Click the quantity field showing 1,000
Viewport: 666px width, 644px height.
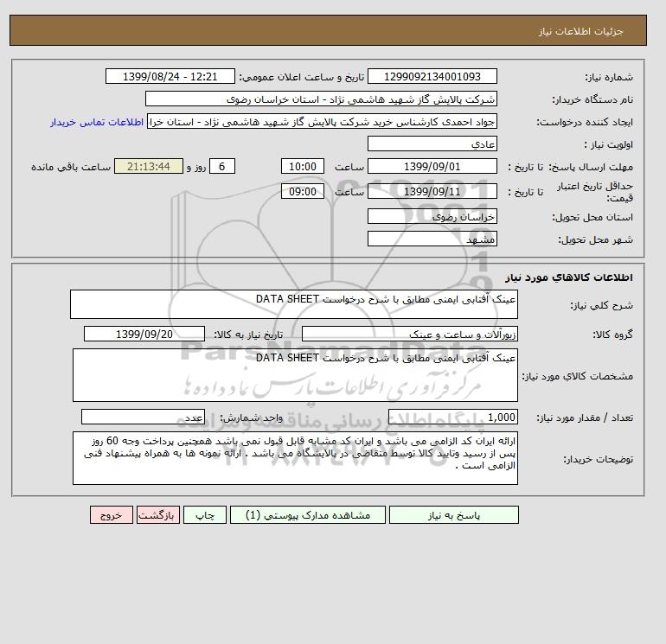(452, 417)
